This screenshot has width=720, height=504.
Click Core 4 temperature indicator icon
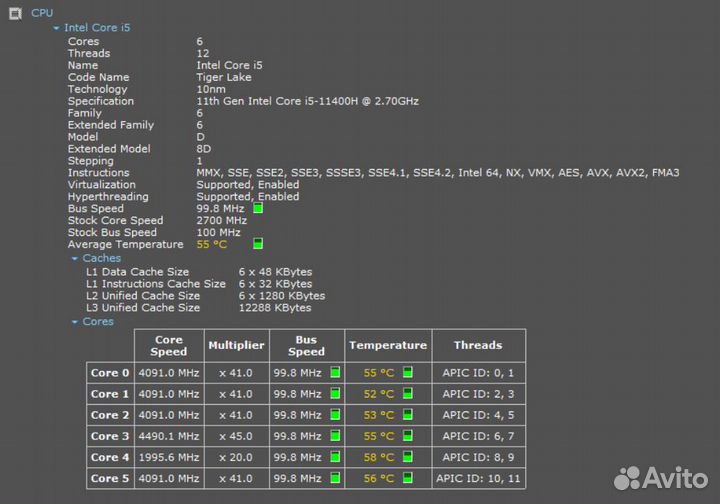(407, 457)
